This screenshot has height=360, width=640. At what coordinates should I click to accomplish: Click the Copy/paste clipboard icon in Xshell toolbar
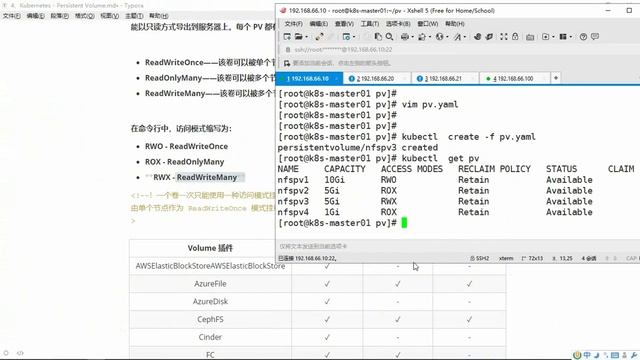pos(378,37)
